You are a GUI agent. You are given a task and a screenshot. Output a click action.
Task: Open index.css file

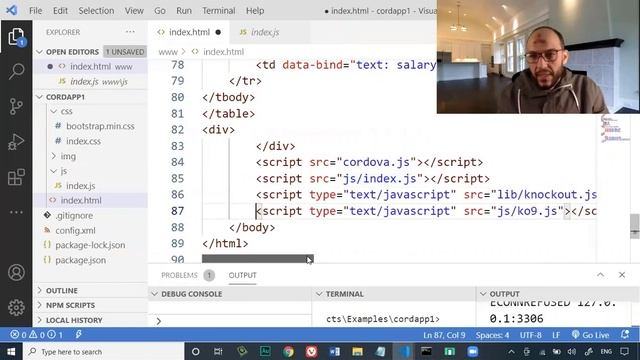(83, 141)
